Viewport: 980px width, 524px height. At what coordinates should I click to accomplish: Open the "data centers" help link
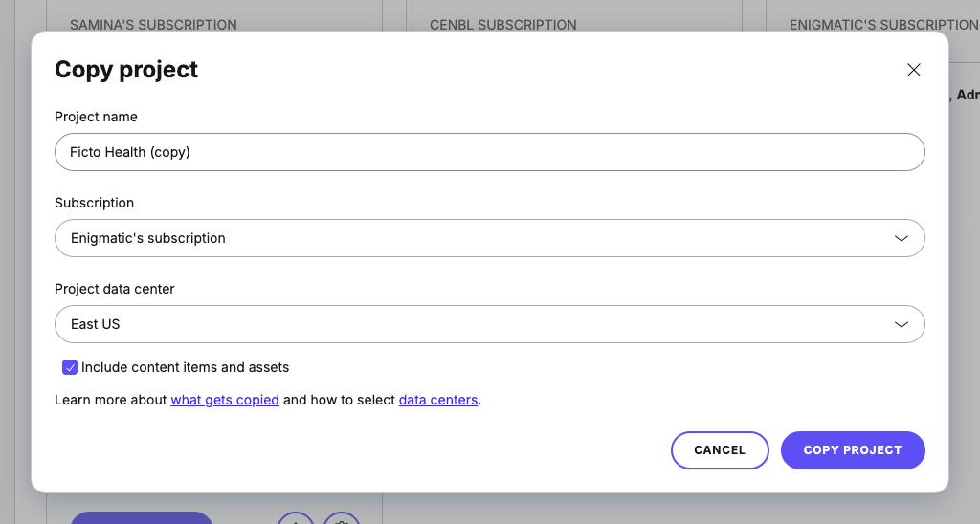click(x=438, y=400)
